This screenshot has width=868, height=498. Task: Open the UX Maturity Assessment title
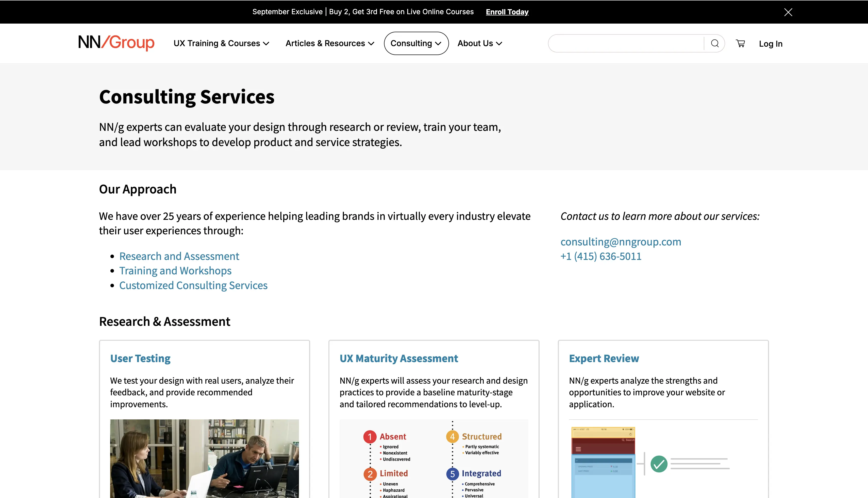coord(399,359)
